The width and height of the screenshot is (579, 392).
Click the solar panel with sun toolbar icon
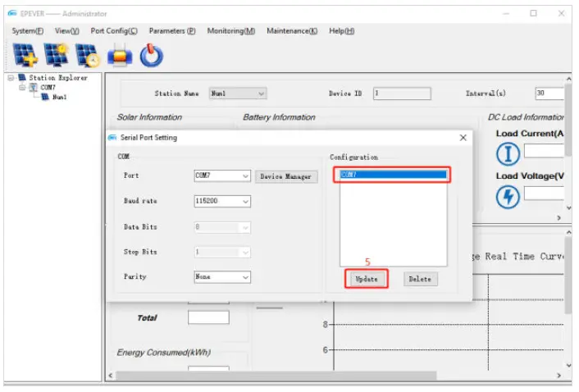pyautogui.click(x=56, y=56)
